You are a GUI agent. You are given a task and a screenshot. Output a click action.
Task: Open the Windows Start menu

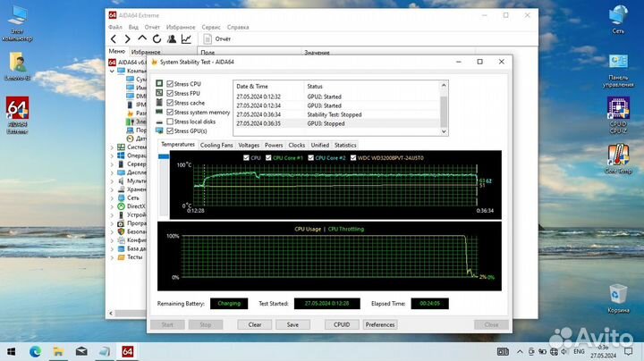click(12, 351)
